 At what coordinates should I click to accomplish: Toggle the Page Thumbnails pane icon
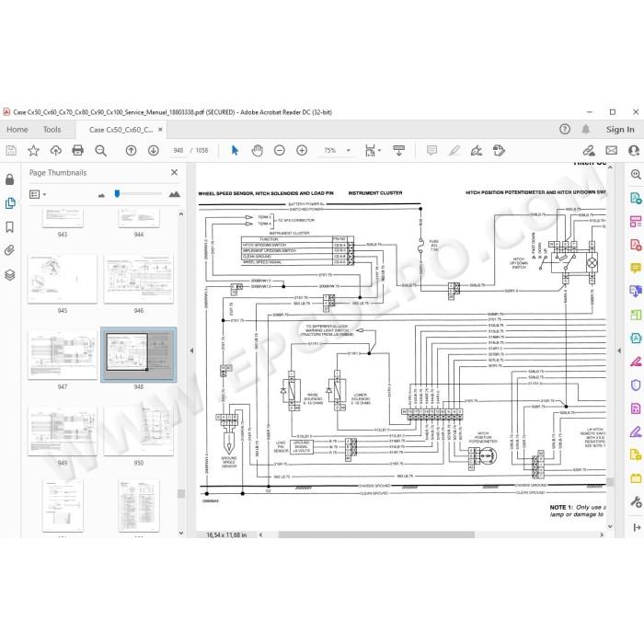coord(9,203)
